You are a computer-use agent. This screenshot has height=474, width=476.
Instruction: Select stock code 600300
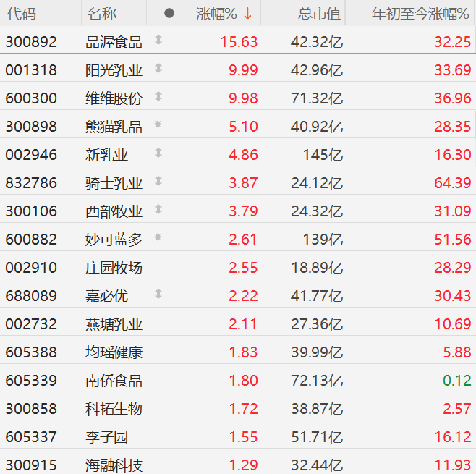pyautogui.click(x=31, y=98)
